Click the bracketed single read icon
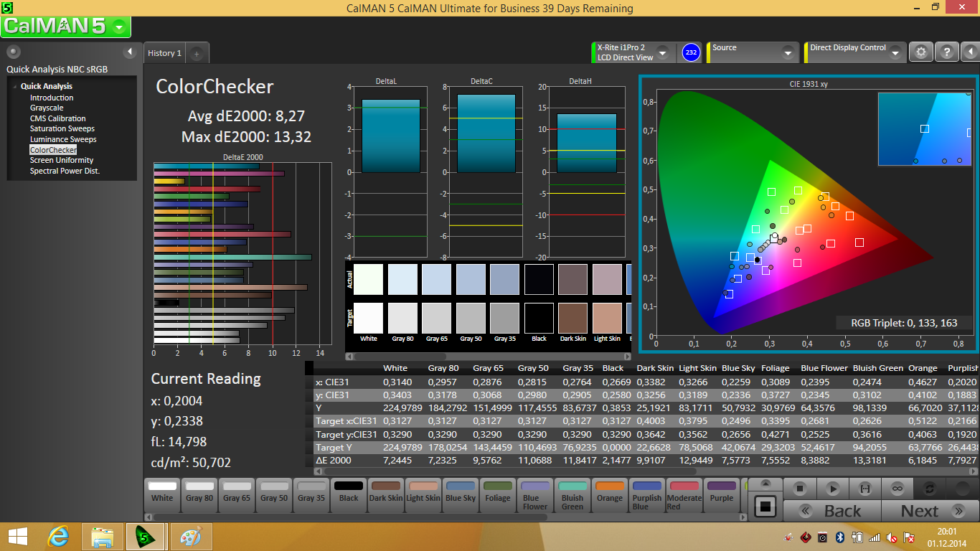 (864, 489)
